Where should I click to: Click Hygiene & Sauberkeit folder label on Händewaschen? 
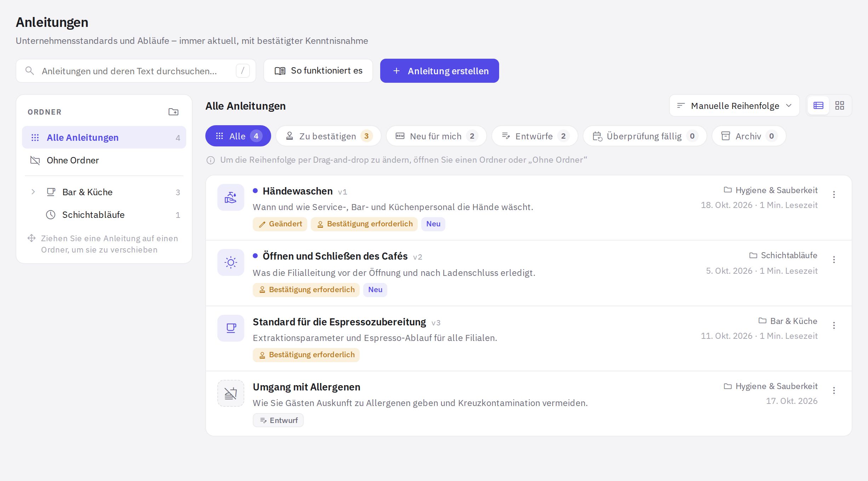[x=771, y=190]
